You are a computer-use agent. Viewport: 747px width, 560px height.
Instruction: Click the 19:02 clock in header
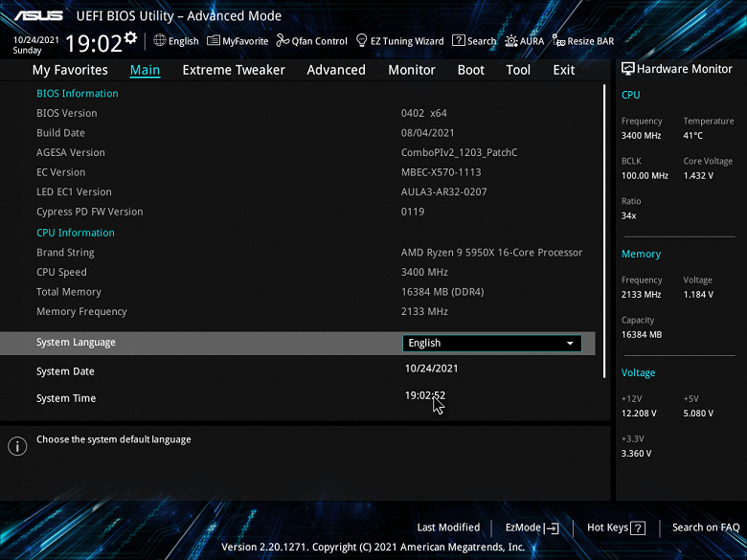click(94, 43)
